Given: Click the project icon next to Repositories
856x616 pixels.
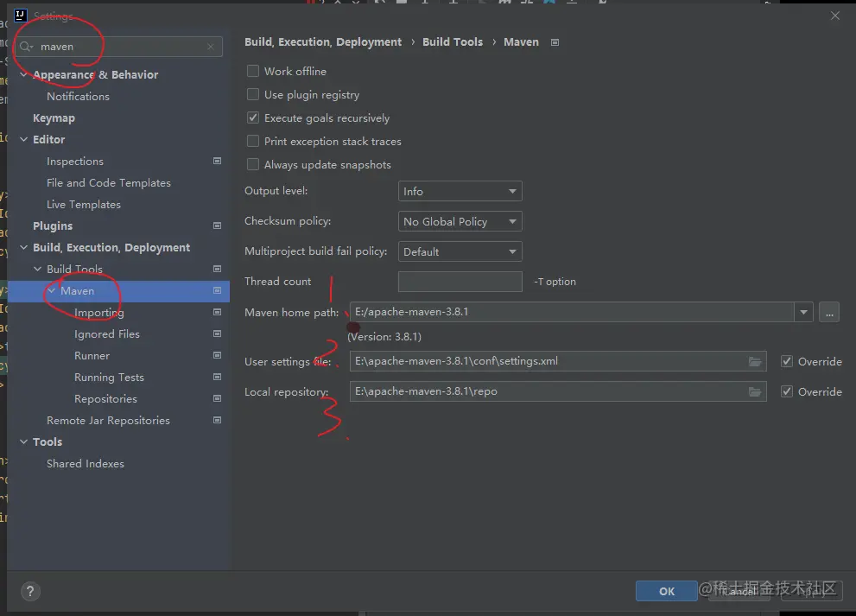Looking at the screenshot, I should (217, 399).
